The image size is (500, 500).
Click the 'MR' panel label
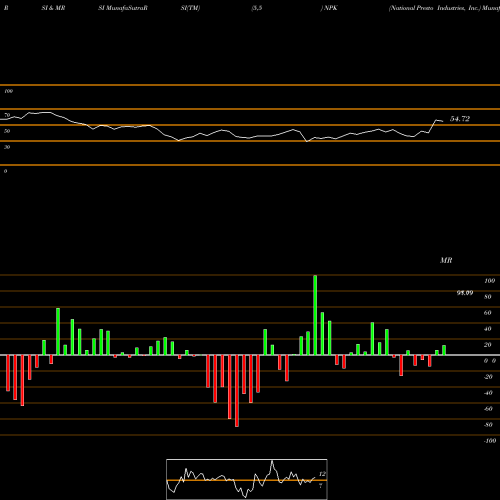446,260
